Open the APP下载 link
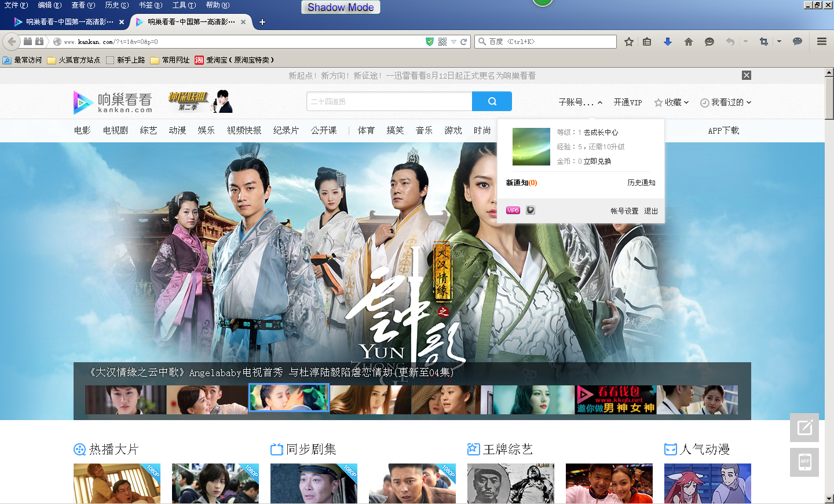 click(723, 131)
